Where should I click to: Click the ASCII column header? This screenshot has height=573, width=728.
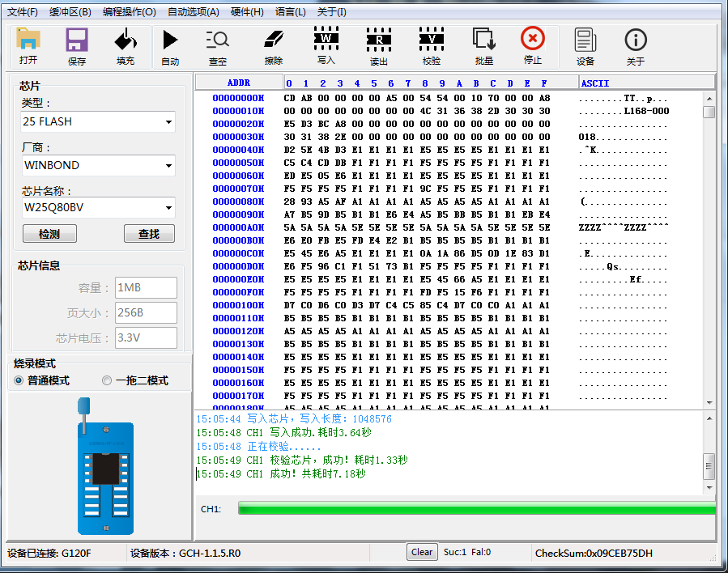646,83
